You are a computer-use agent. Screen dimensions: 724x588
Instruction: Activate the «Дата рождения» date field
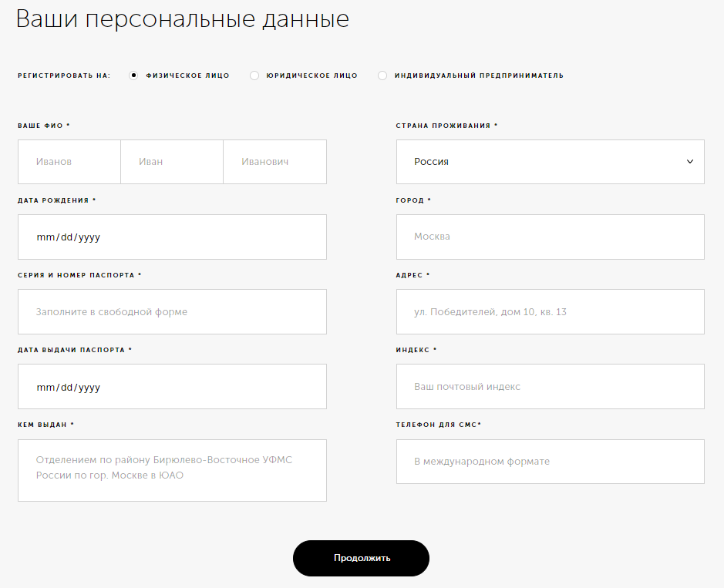172,237
